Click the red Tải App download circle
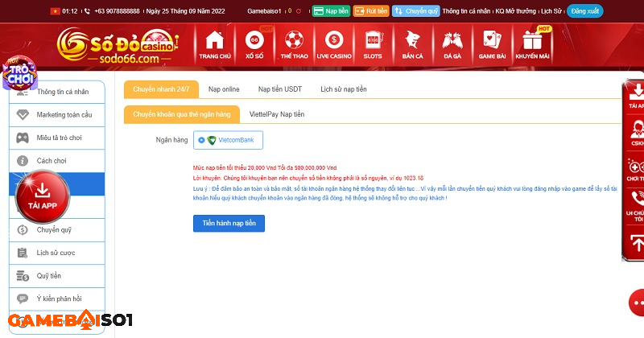This screenshot has width=644, height=338. (x=43, y=196)
